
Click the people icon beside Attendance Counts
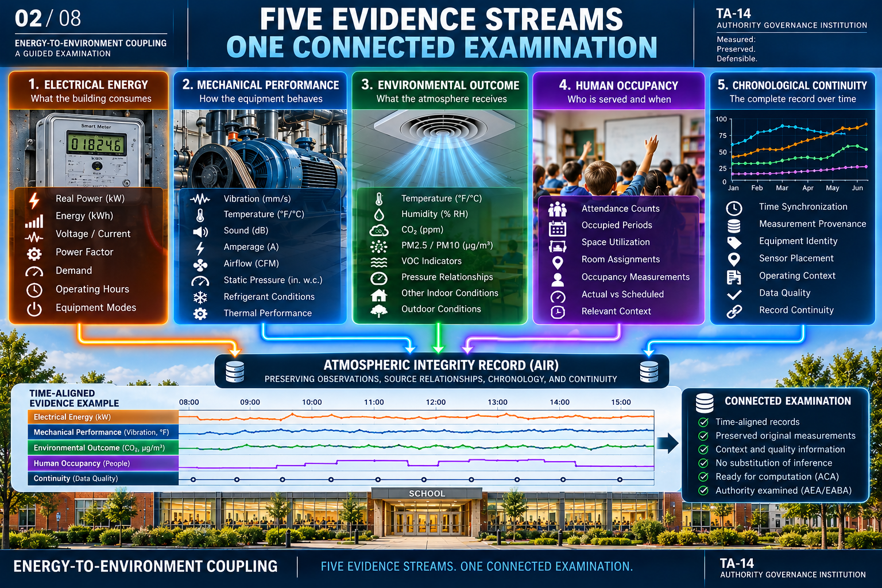[x=557, y=209]
